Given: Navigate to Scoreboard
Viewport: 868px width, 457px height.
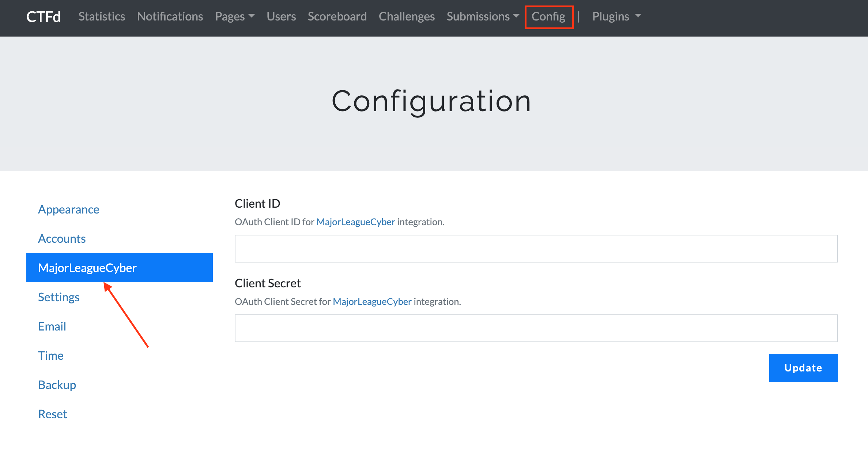Looking at the screenshot, I should click(337, 16).
